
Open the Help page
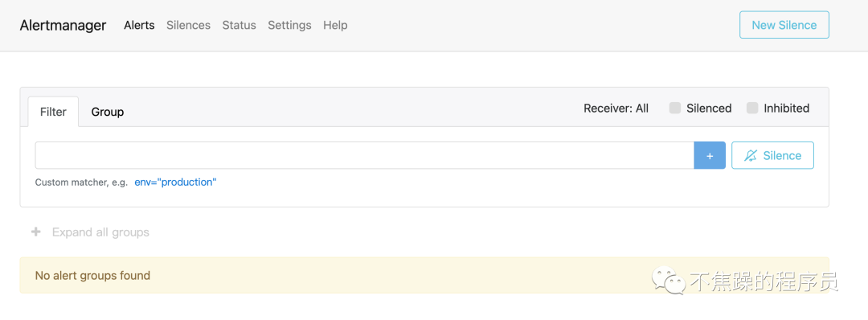tap(335, 25)
